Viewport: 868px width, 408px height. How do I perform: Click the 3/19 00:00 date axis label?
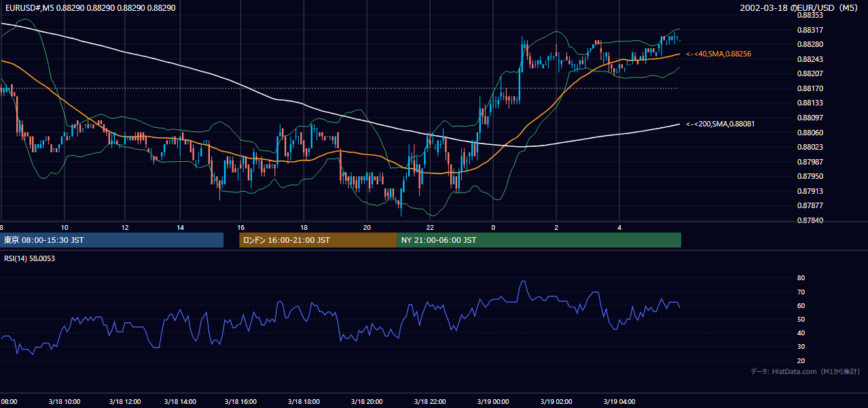point(493,402)
